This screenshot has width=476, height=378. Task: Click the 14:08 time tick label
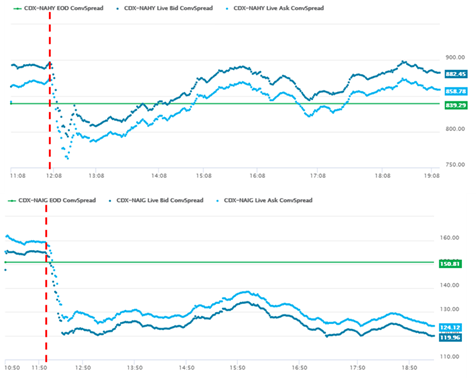159,176
